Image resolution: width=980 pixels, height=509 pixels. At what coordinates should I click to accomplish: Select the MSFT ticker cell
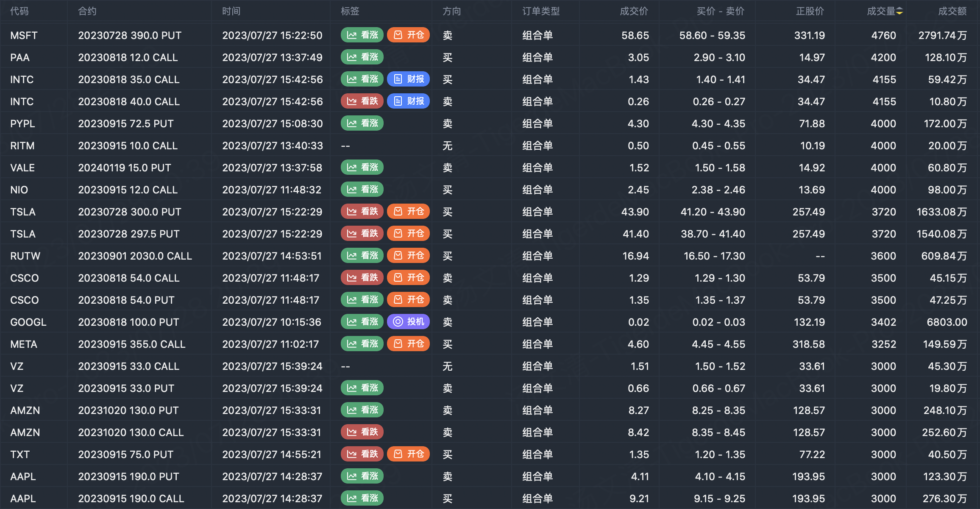tap(24, 35)
